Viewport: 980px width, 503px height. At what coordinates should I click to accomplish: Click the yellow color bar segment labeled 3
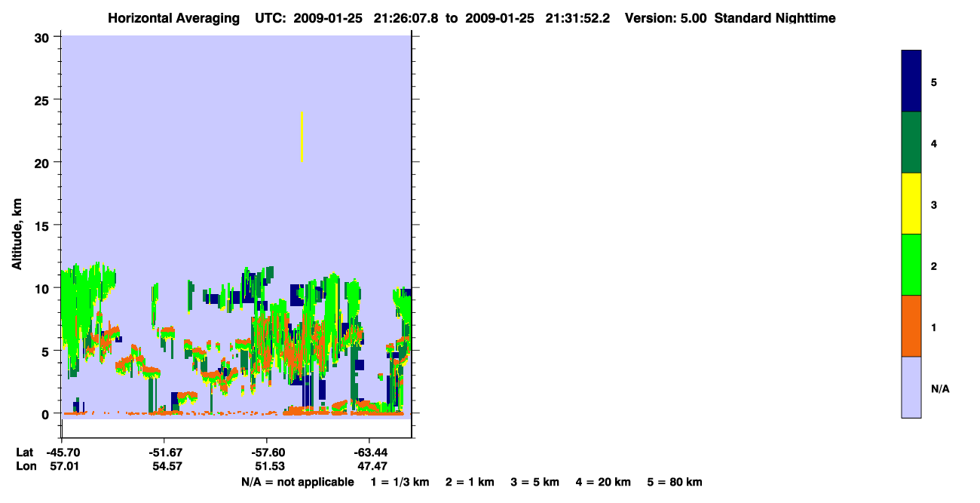(911, 204)
